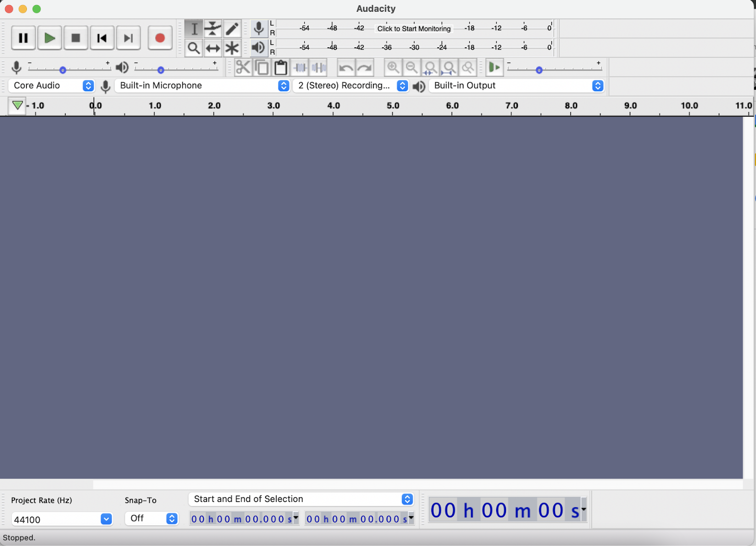The image size is (756, 546).
Task: Click the 2.0 mark on the timeline ruler
Action: (x=215, y=106)
